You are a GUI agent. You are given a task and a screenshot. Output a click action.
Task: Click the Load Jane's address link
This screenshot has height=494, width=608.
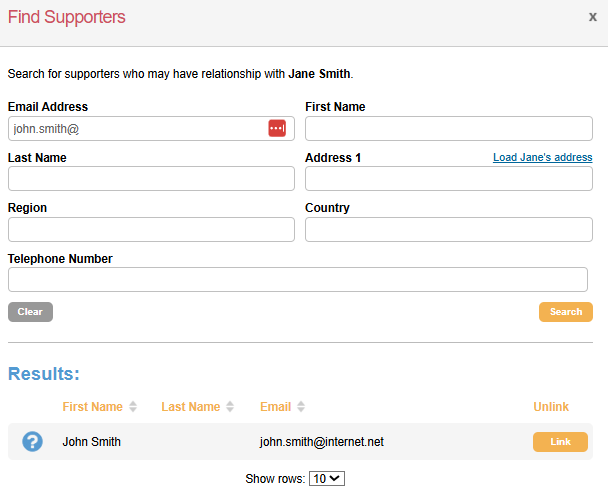(x=542, y=158)
